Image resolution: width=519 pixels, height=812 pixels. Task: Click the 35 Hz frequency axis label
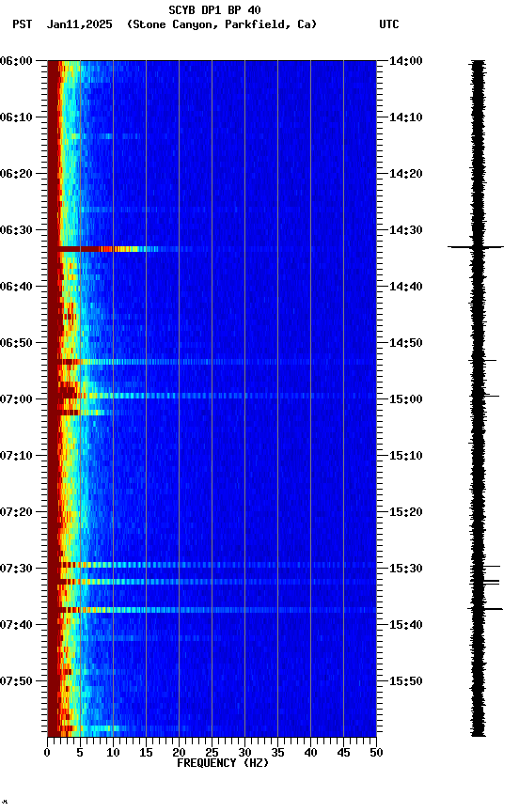coord(277,753)
